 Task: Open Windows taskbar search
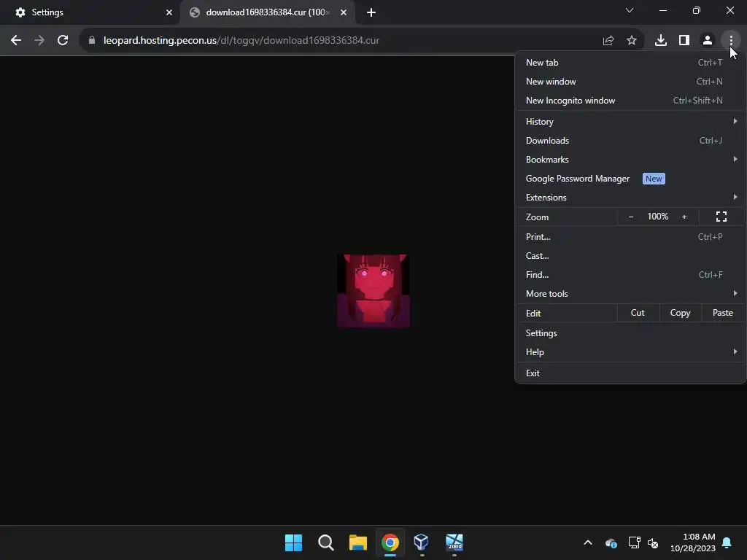(x=326, y=542)
